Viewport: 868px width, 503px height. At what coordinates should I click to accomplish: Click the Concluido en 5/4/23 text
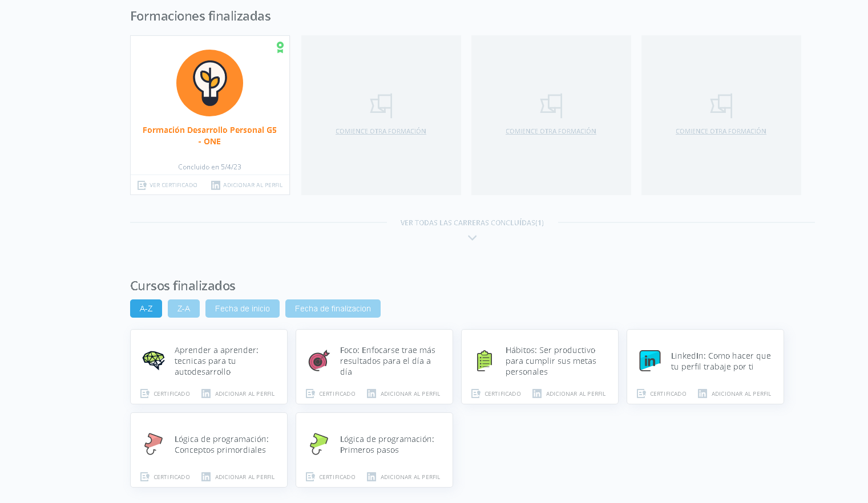[209, 167]
